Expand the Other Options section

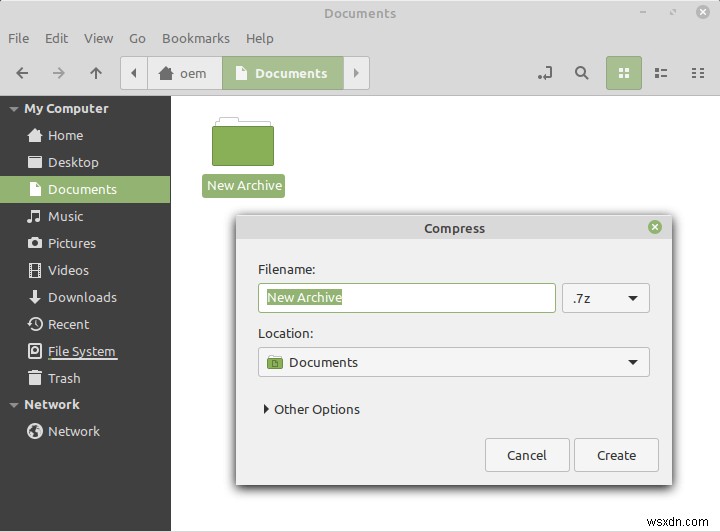311,409
